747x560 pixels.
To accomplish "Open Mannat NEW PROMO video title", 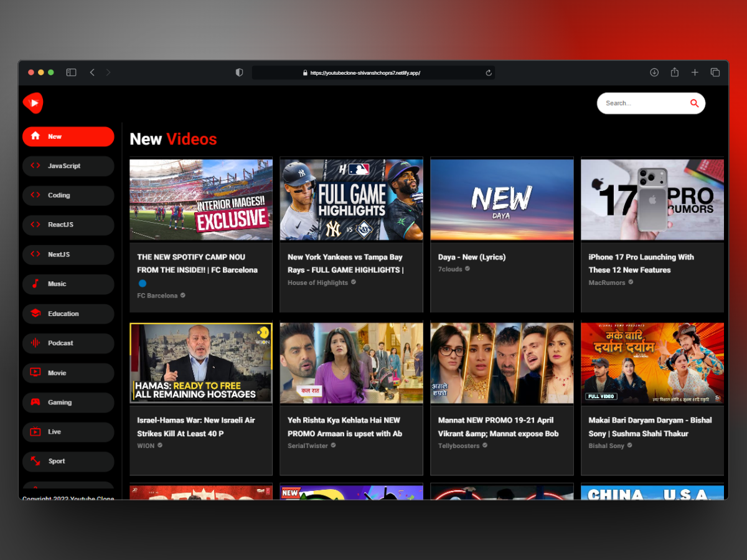I will pos(499,427).
